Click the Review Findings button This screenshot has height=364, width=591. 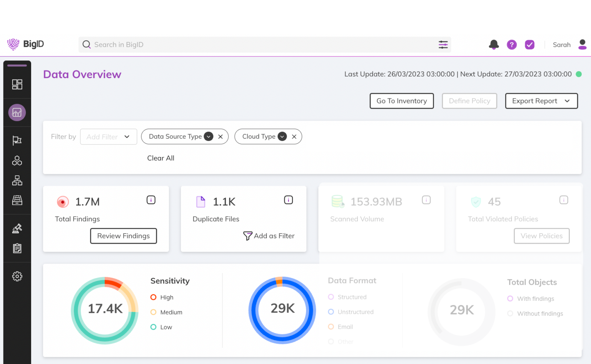tap(123, 236)
